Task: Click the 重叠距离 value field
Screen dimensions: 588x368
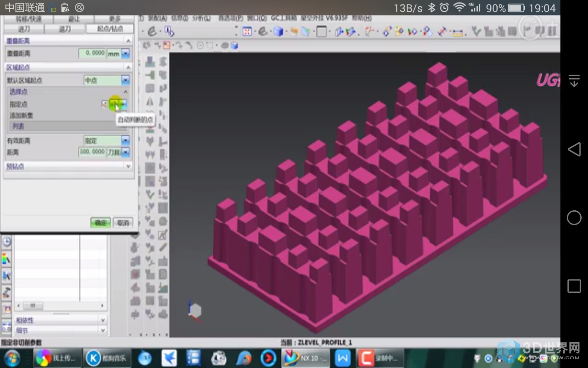Action: pos(92,53)
